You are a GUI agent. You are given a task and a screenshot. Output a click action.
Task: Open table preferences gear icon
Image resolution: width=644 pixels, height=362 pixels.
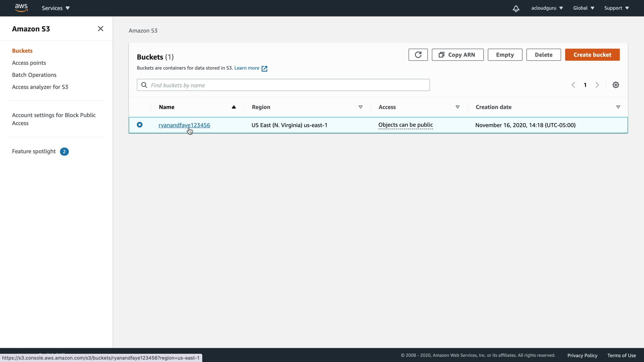point(615,85)
